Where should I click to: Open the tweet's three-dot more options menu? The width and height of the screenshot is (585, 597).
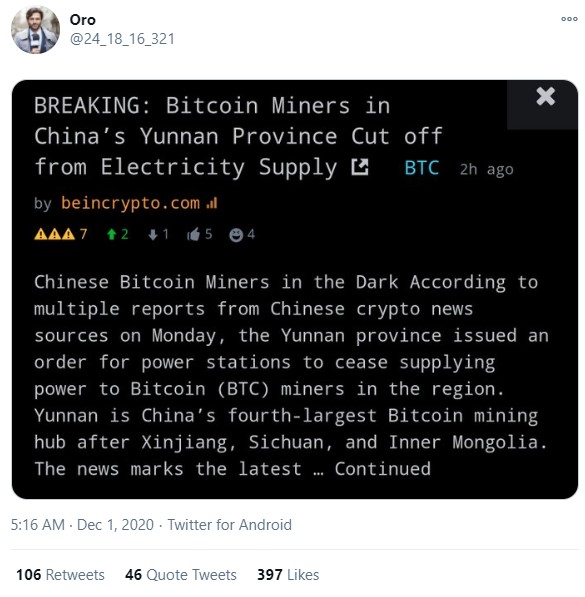tap(569, 19)
